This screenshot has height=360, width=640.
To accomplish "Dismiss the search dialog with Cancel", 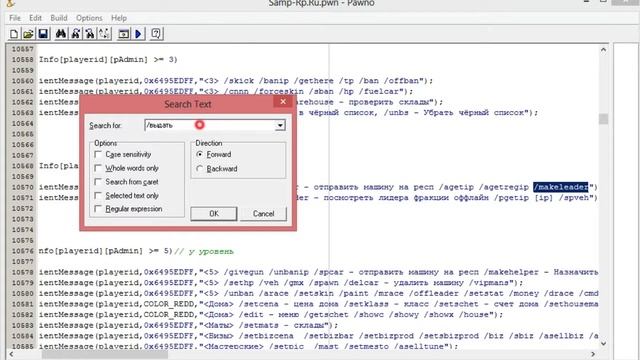I will (x=263, y=213).
